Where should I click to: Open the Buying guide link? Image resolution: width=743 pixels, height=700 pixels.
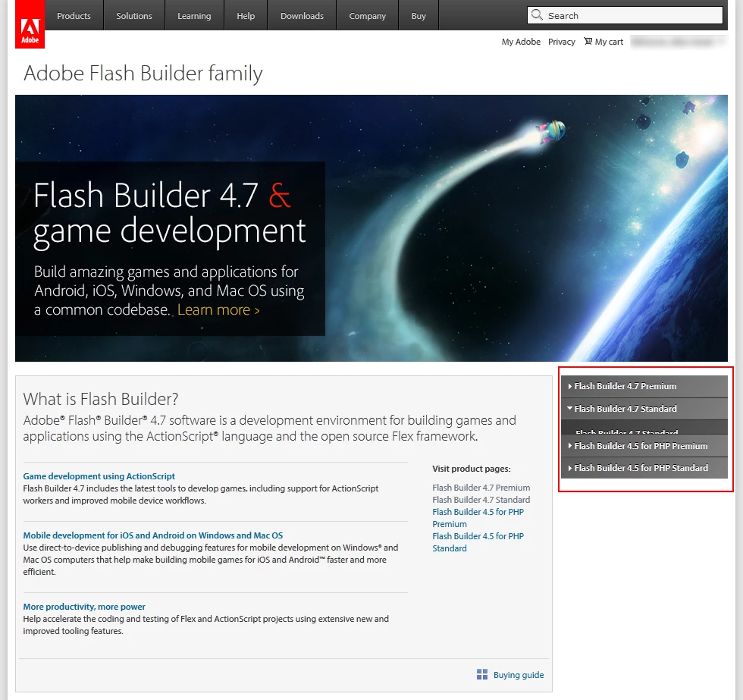519,675
